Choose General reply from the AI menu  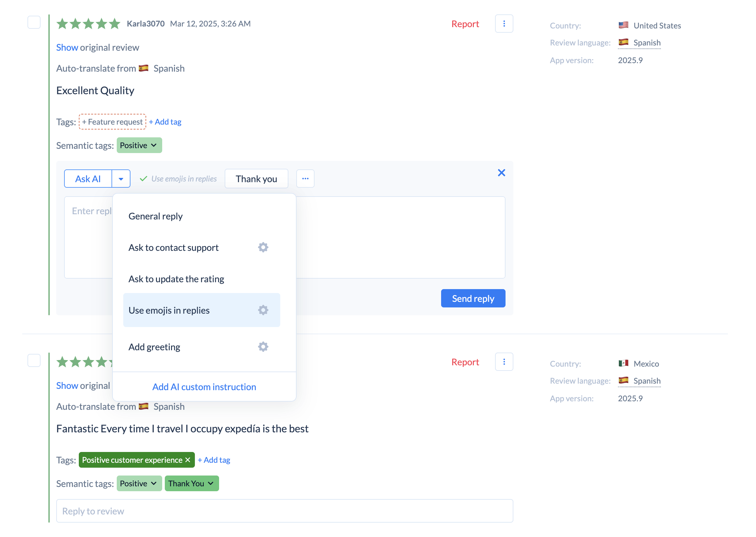(202, 216)
